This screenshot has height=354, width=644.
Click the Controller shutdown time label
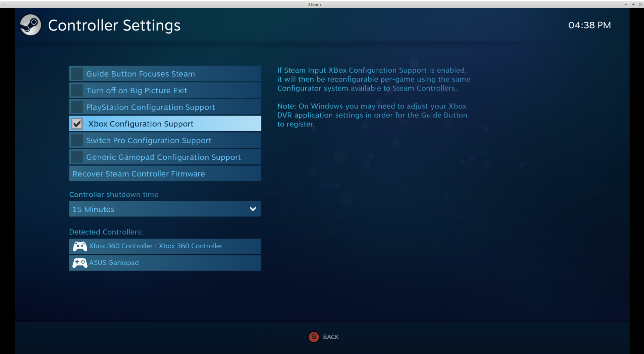click(x=114, y=195)
